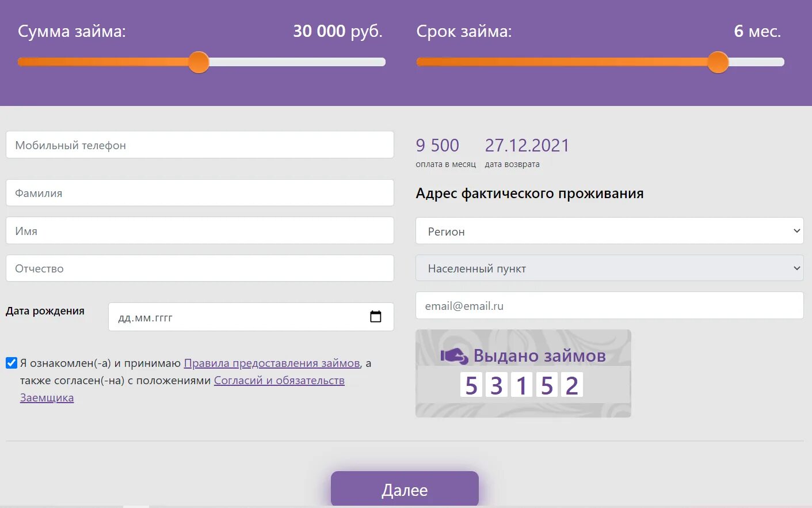
Task: Click the Дата рождения label
Action: tap(45, 311)
